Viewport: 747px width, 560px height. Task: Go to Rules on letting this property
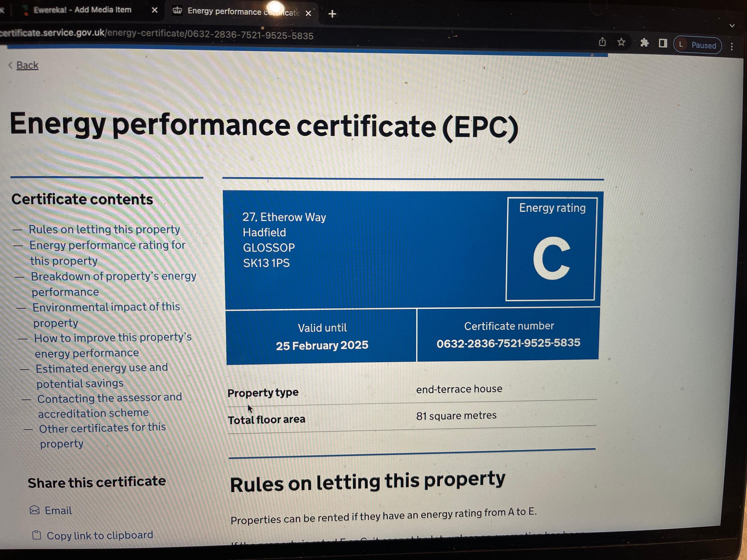click(104, 229)
